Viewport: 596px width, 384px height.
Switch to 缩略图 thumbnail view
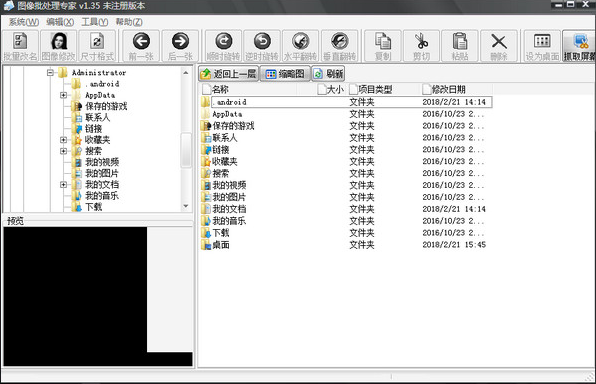pos(285,74)
